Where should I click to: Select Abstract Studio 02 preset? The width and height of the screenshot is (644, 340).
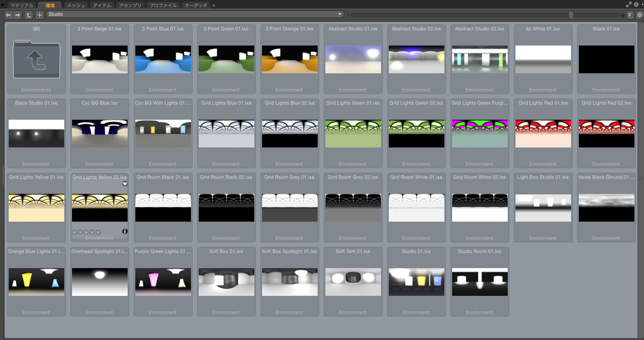[x=416, y=59]
